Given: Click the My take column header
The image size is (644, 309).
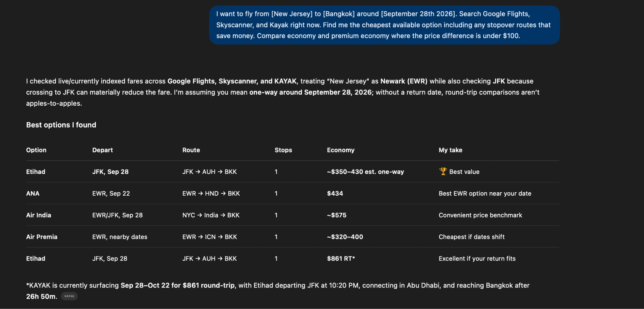Looking at the screenshot, I should [450, 150].
